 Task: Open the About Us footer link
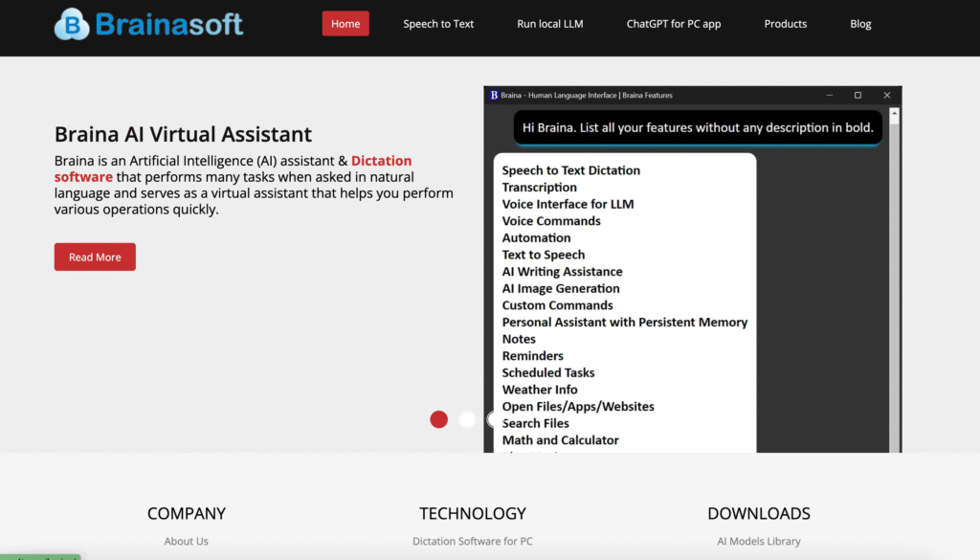[x=187, y=541]
